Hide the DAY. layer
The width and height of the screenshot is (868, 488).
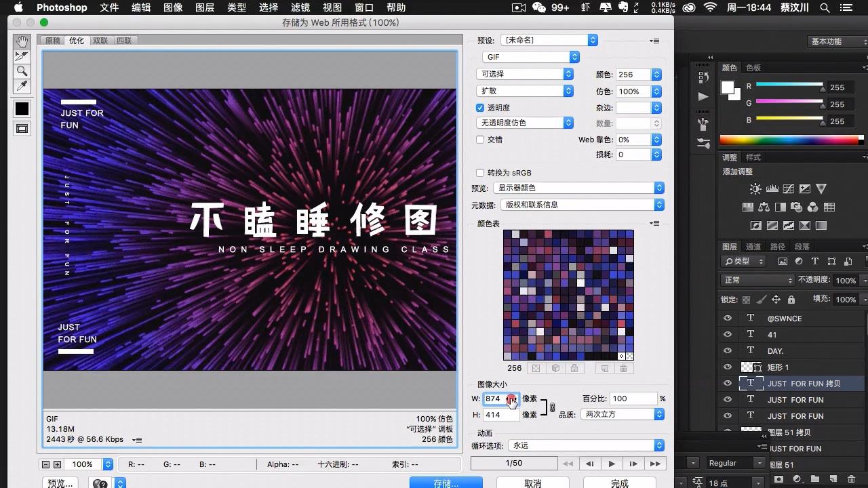click(728, 350)
